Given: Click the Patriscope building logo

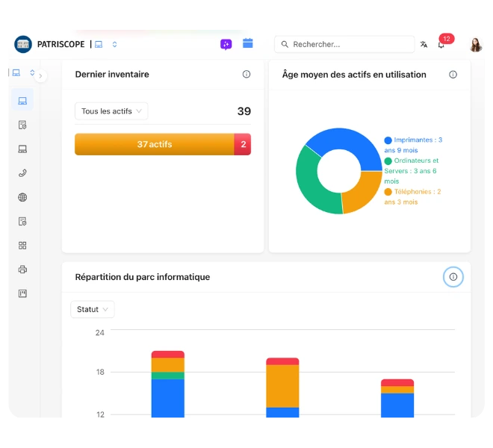Looking at the screenshot, I should 23,44.
